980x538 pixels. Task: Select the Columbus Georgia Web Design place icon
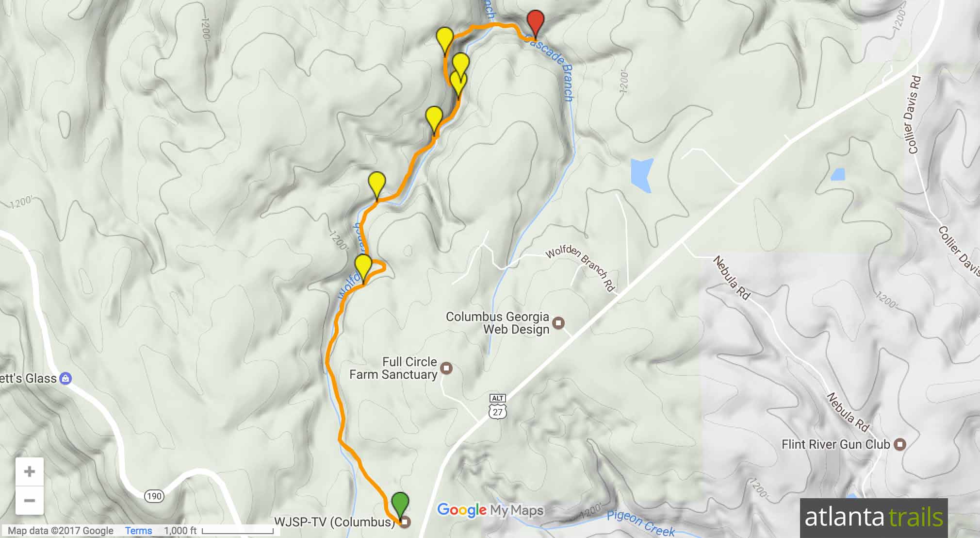[559, 323]
